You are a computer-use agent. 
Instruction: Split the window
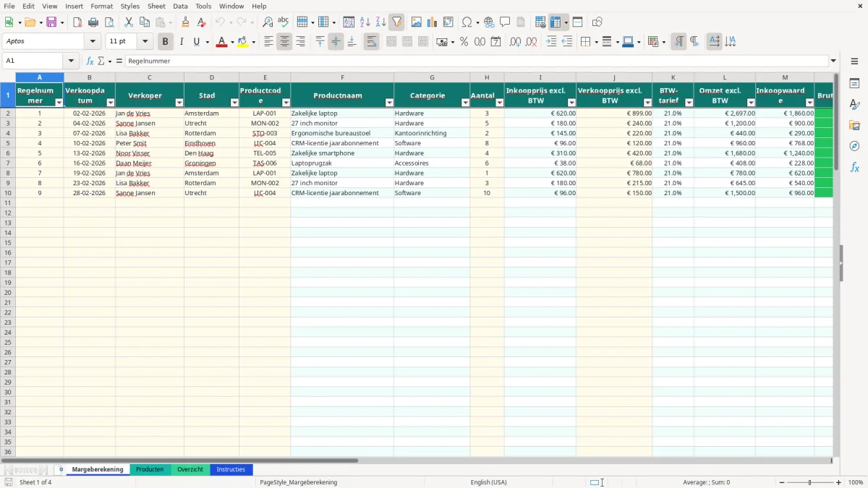pos(577,22)
